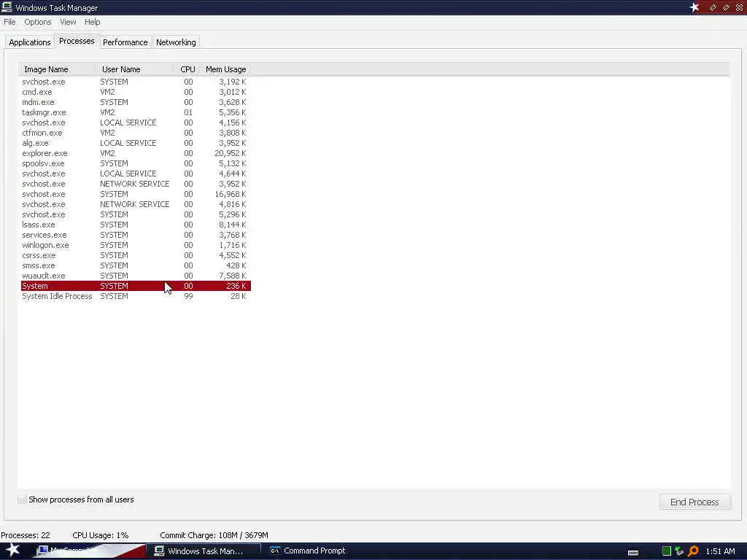Click the keyboard icon in system tray
Screen dimensions: 747x560
(x=633, y=553)
